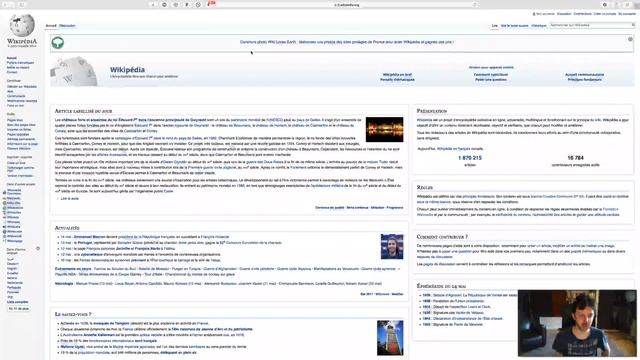Open the Actualités portrait thumbnail
This screenshot has width=640, height=360.
coord(392,247)
